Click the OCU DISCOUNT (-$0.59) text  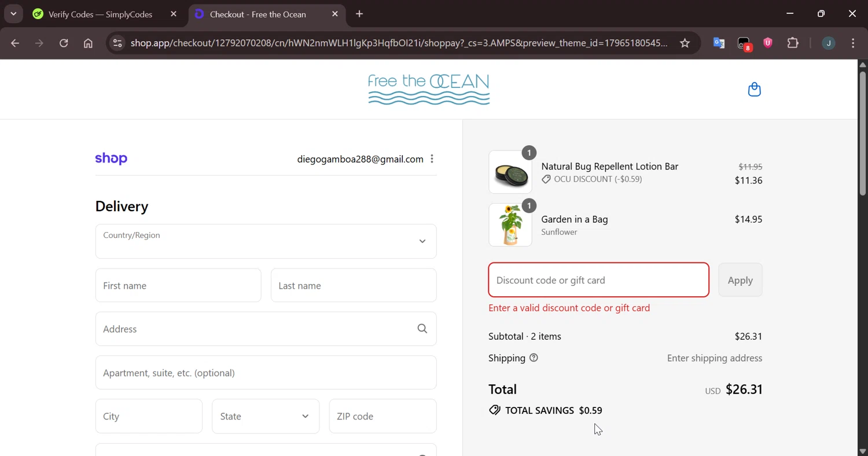[x=598, y=179]
